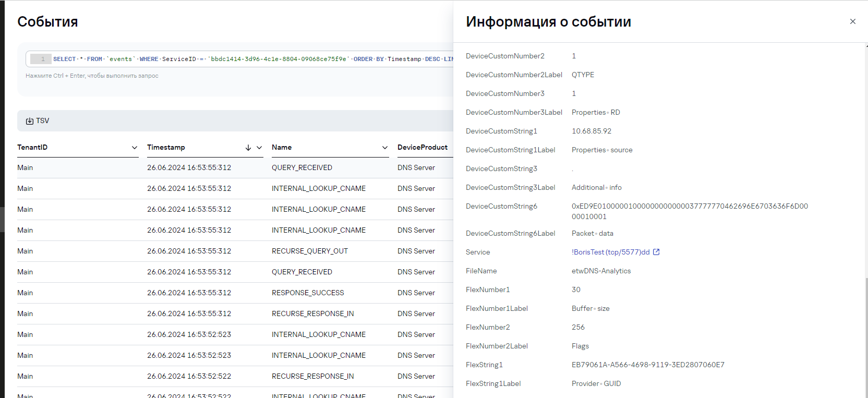
Task: Click DeviceCustomString1 value 10.68.85.92
Action: (x=592, y=131)
